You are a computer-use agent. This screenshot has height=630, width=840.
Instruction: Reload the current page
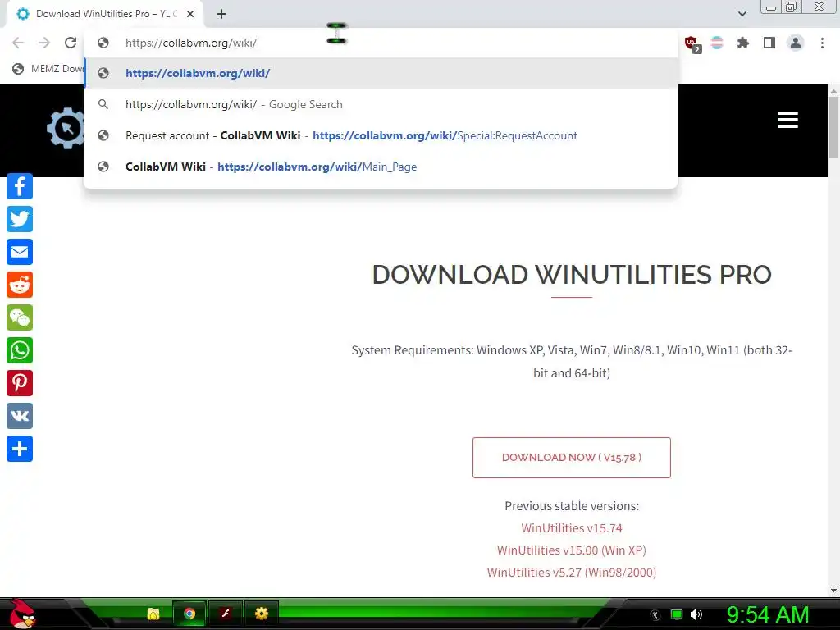pos(71,43)
